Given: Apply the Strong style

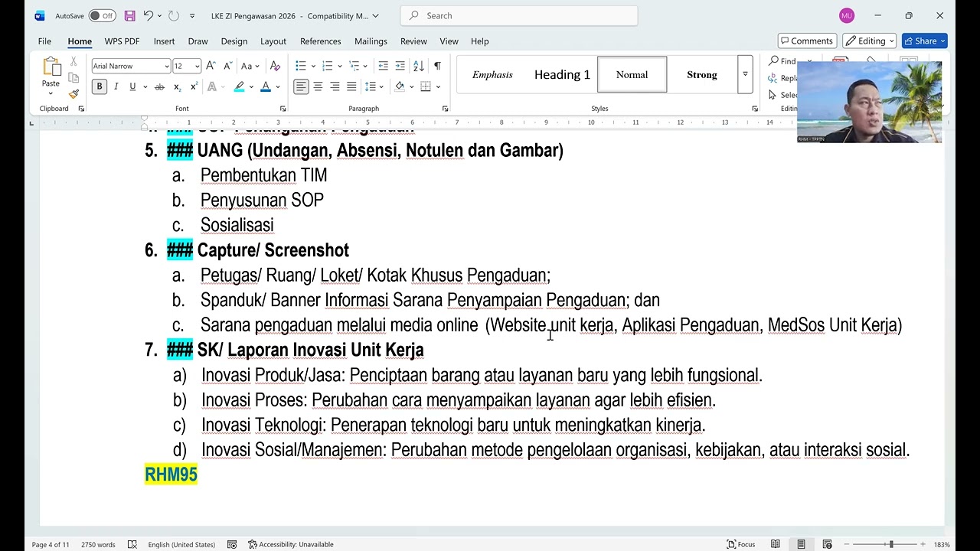Looking at the screenshot, I should [x=702, y=74].
